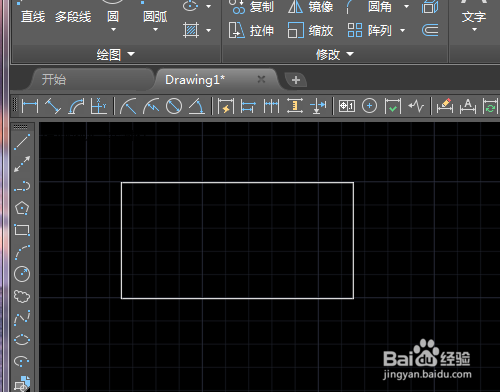Open the 圆角 dropdown arrow
The image size is (500, 392).
(406, 6)
